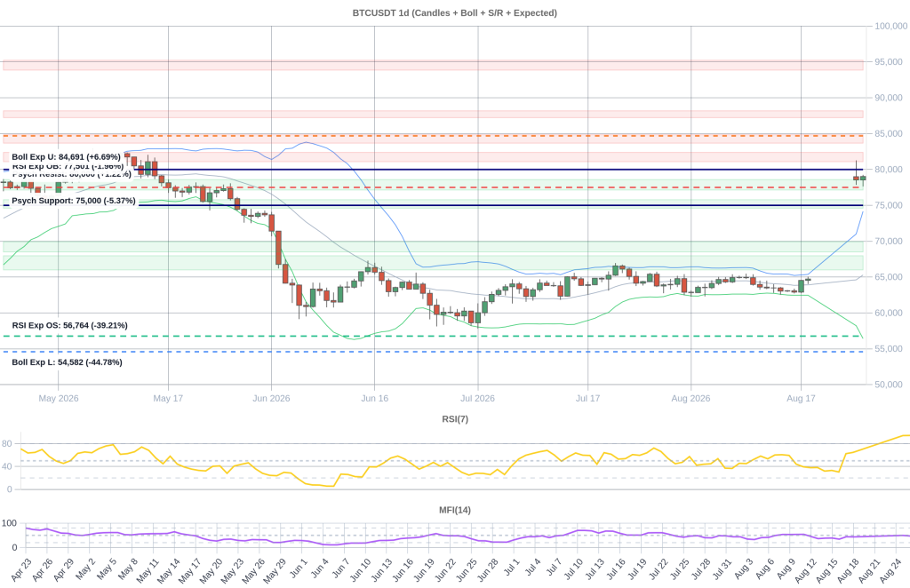Click the 80,000 price axis label
The image size is (910, 588).
point(889,170)
